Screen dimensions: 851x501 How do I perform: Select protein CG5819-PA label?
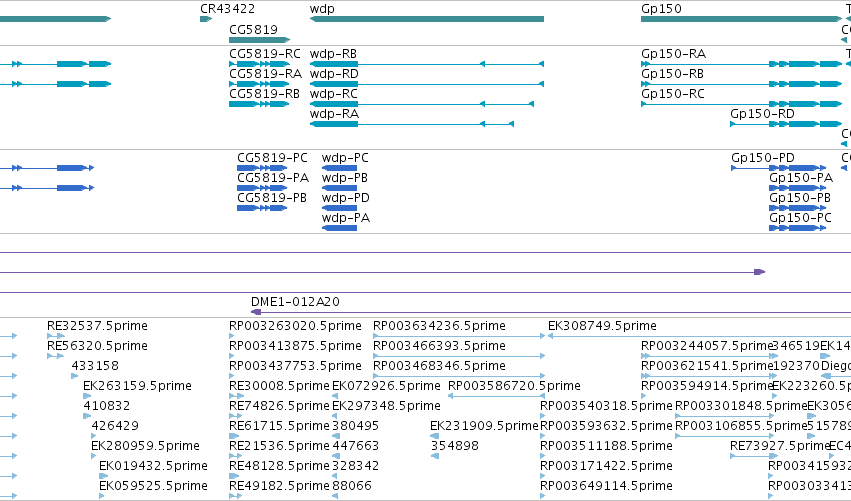273,178
